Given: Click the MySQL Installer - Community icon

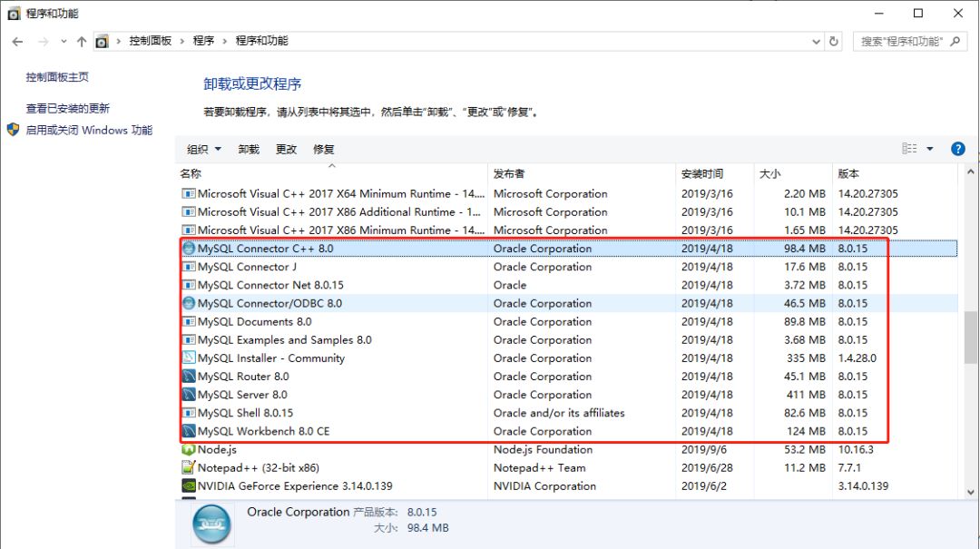Looking at the screenshot, I should [188, 358].
